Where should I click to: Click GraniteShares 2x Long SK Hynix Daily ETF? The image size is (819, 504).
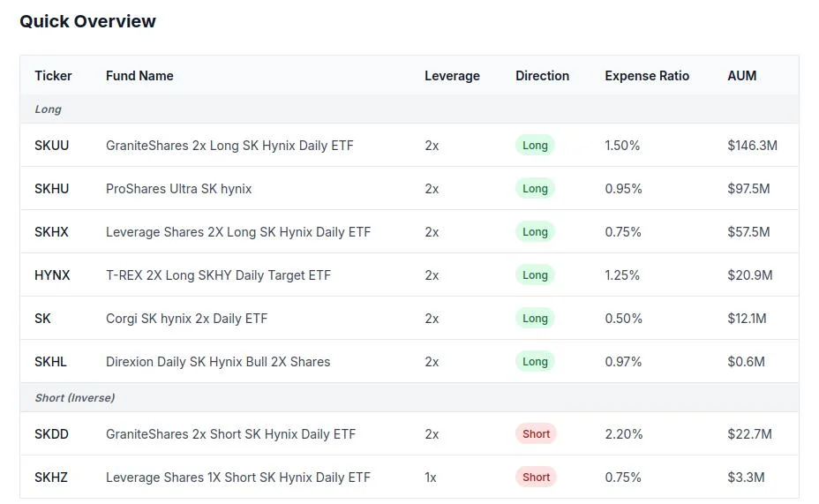point(229,145)
